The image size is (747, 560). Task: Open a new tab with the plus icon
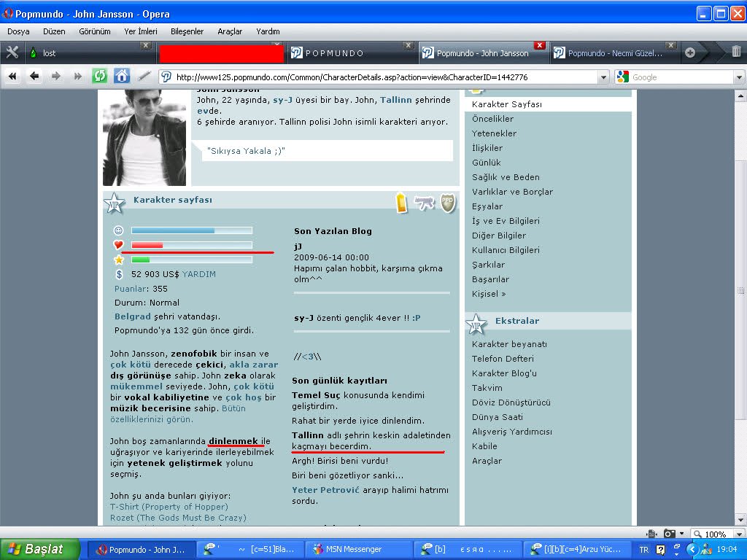coord(690,52)
